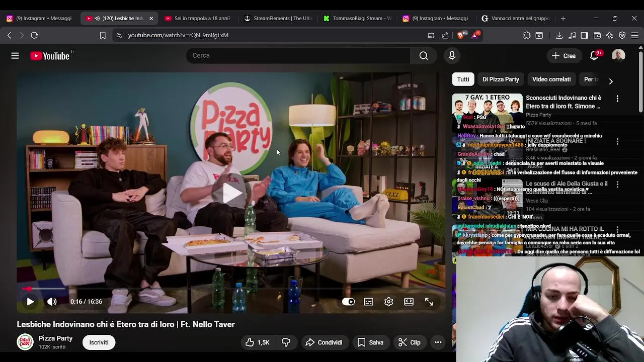
Task: Toggle the browser sidebar panel icon
Action: pyautogui.click(x=584, y=35)
